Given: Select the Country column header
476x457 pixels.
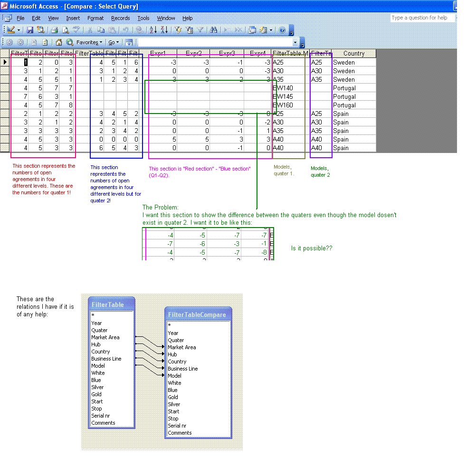Looking at the screenshot, I should click(354, 53).
